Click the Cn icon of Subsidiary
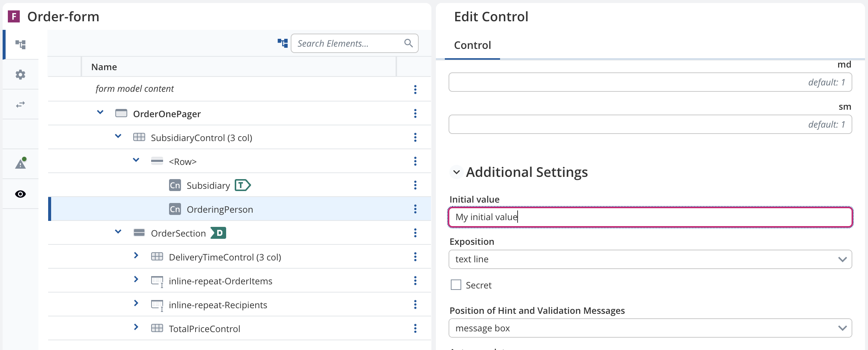Screen dimensions: 868x350 pos(175,185)
